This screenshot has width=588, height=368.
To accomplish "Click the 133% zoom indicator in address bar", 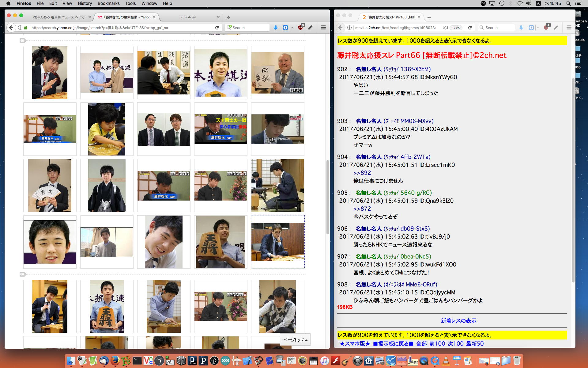I will coord(456,28).
